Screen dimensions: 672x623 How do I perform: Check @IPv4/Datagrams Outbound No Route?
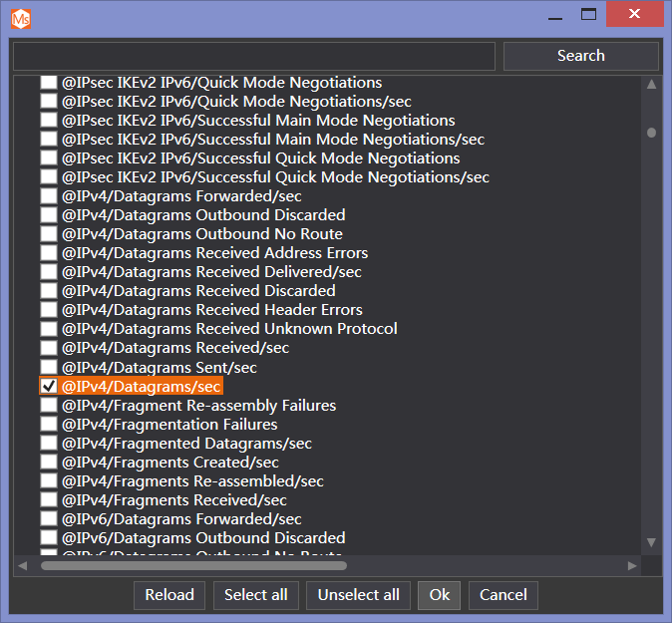tap(49, 234)
